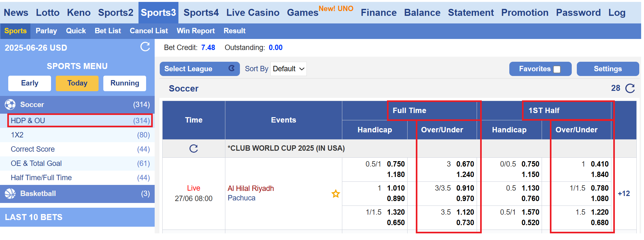Select Sports in the sub-menu

point(16,31)
